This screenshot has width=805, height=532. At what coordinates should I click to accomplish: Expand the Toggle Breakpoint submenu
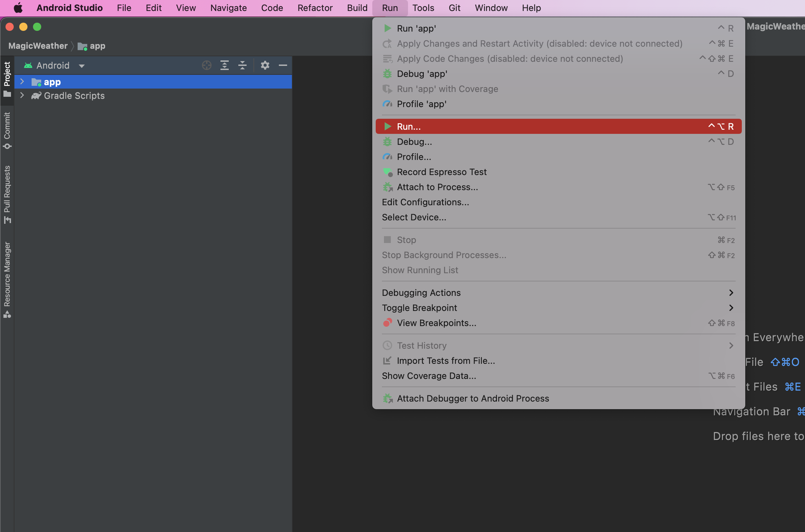558,308
